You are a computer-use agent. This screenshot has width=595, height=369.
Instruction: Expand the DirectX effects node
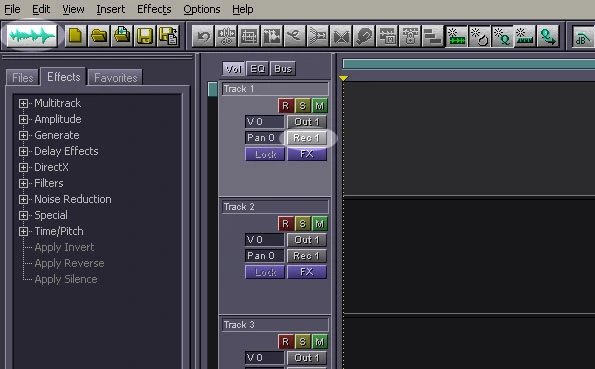coord(24,167)
